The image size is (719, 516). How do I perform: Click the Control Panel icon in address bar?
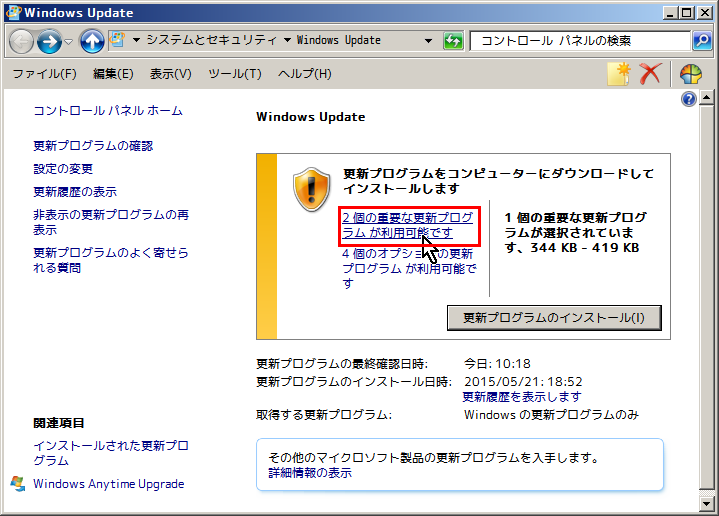tap(117, 40)
